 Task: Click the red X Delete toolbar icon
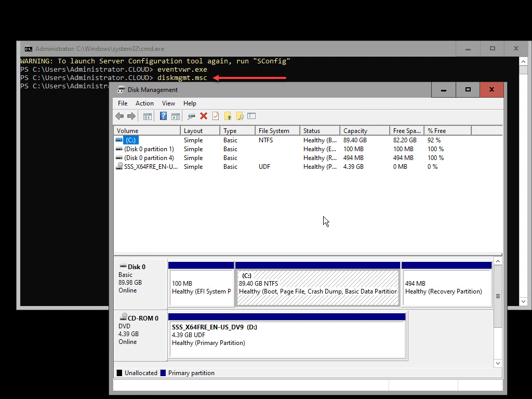pos(204,116)
